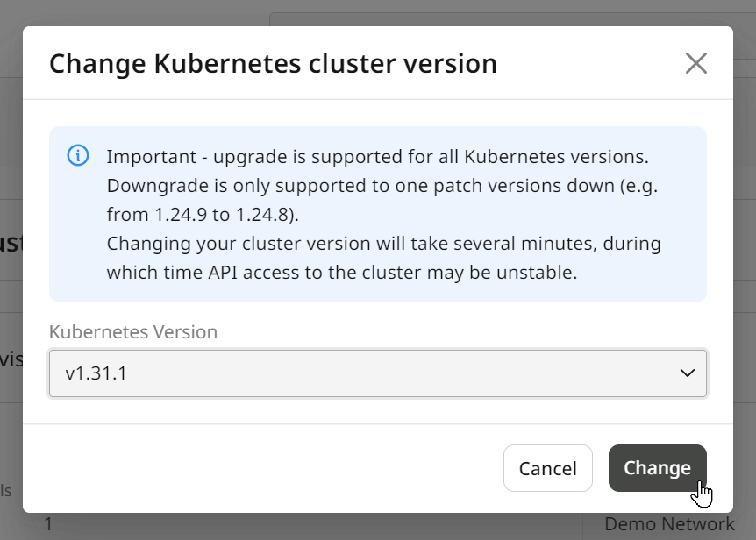Click the "Changing your cluster version" warning line
The width and height of the screenshot is (756, 540).
(x=384, y=244)
